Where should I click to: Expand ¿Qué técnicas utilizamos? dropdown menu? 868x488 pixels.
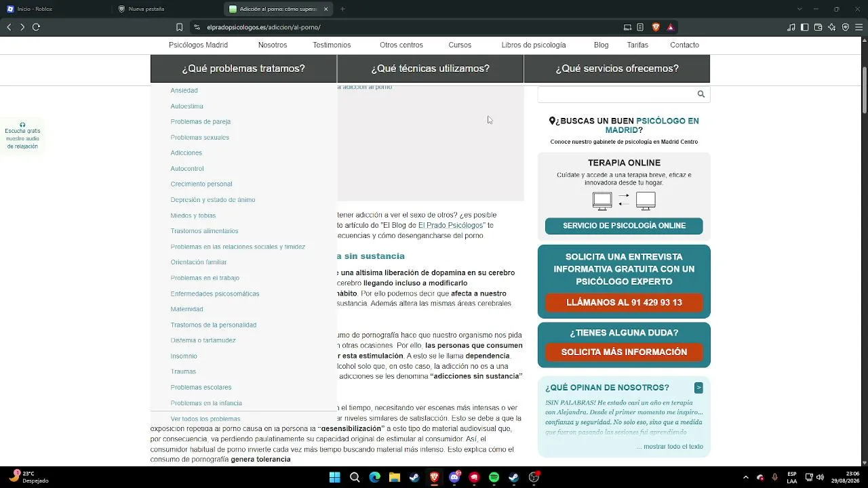point(430,68)
